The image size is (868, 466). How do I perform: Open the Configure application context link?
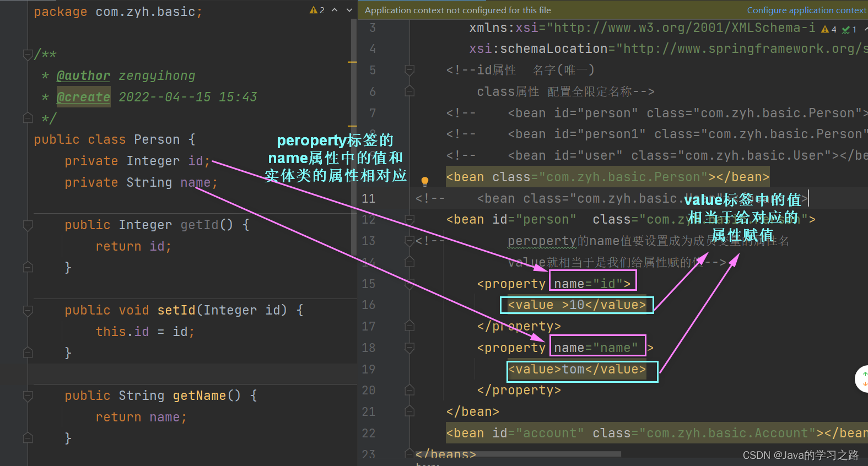[x=807, y=10]
